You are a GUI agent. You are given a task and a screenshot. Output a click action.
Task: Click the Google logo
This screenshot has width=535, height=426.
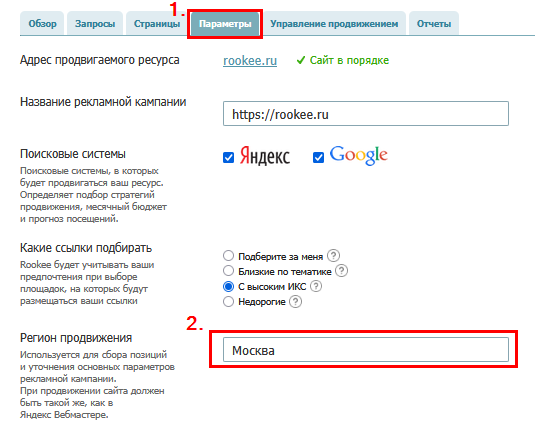click(x=358, y=156)
